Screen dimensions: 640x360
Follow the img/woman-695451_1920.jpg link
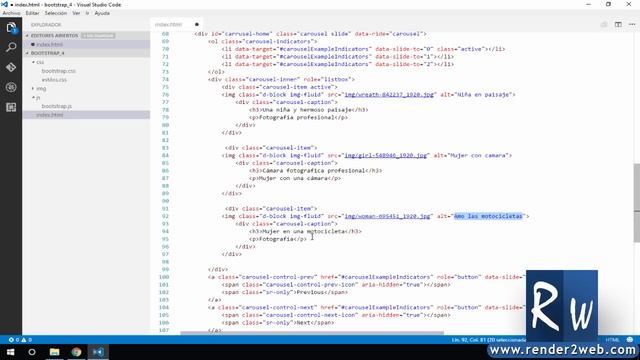[387, 216]
